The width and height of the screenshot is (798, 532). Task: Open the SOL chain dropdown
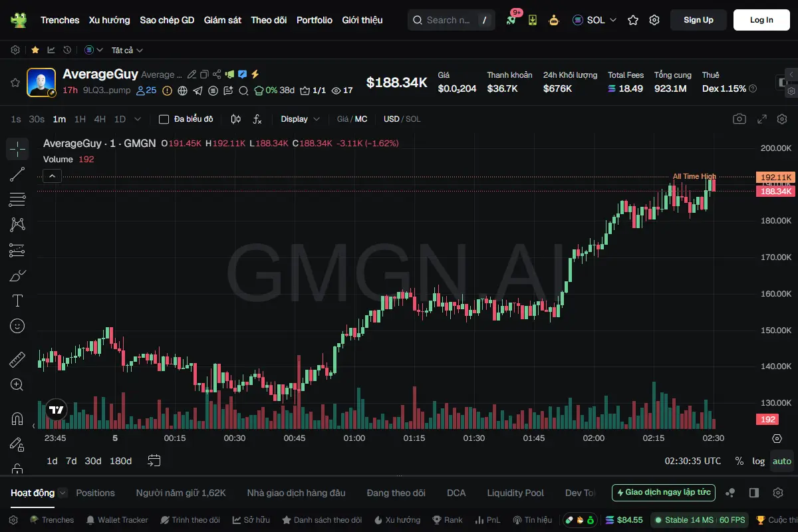click(595, 20)
